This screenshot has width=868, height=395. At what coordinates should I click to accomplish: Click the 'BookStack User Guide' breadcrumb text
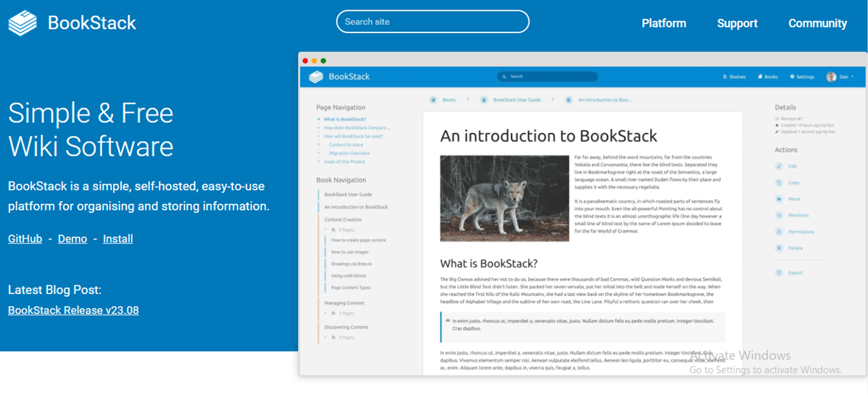[x=517, y=100]
